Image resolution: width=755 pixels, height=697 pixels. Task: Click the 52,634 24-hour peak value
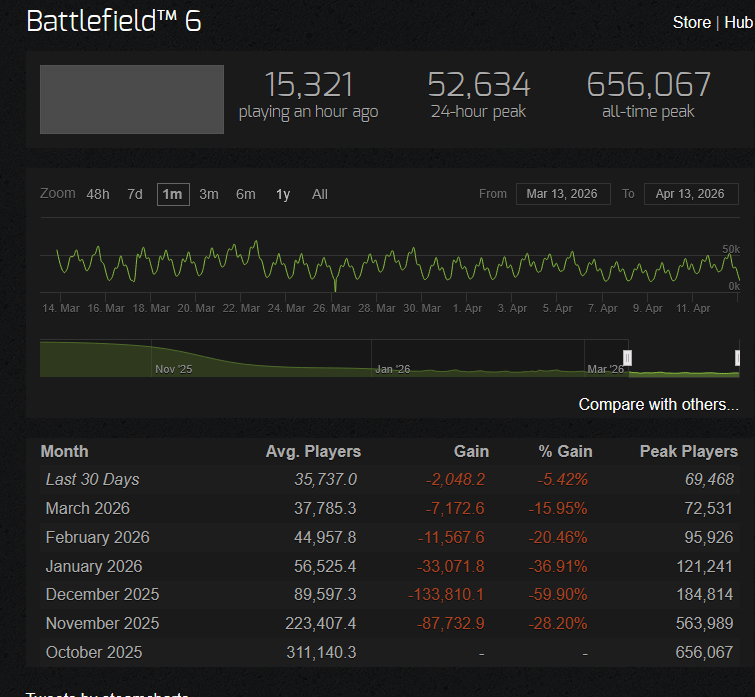479,85
